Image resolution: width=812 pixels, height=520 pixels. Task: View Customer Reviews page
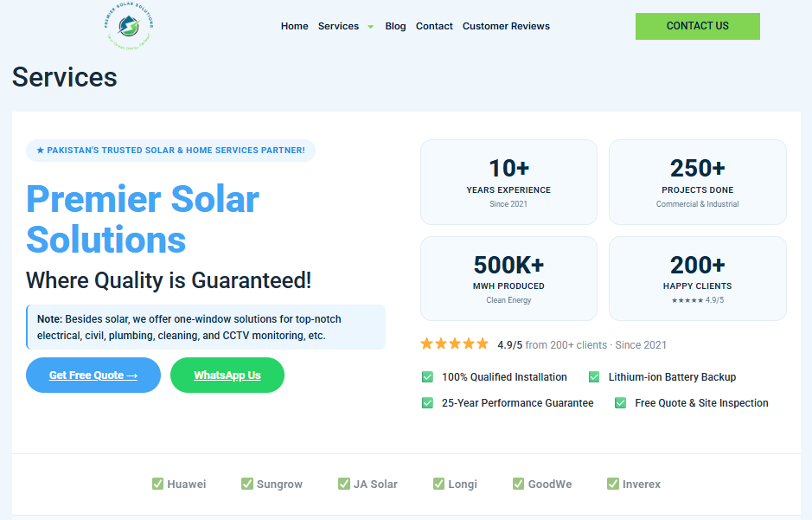pos(506,26)
